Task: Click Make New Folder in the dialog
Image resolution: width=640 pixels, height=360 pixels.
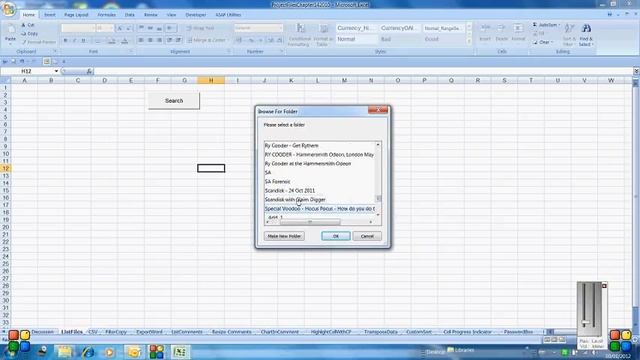Action: [284, 236]
